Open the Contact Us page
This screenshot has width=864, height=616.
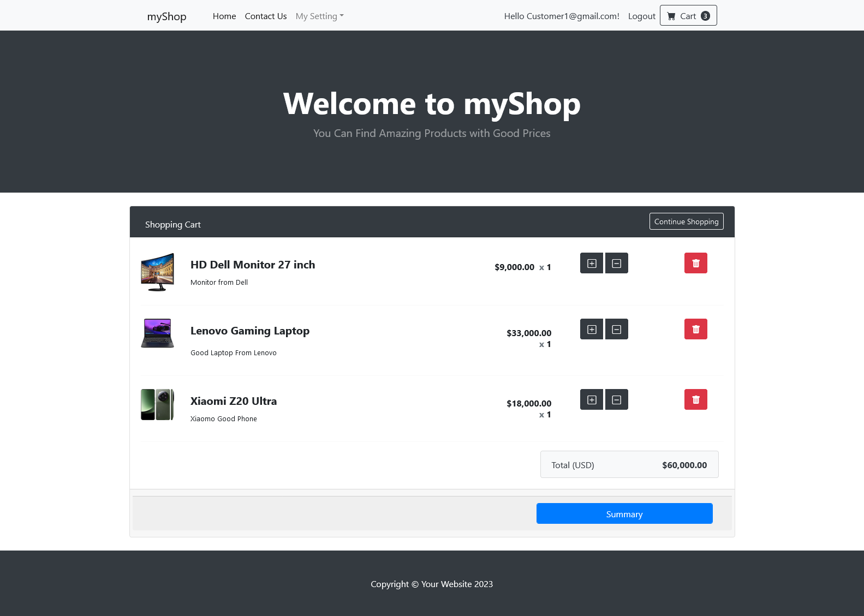point(266,16)
